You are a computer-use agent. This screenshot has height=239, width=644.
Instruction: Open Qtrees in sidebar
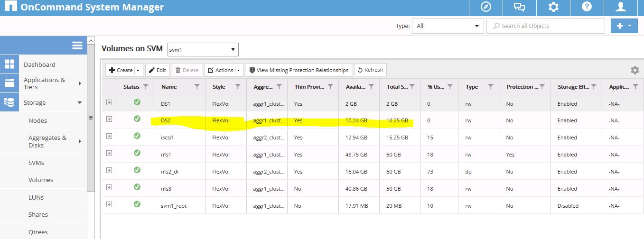click(38, 232)
